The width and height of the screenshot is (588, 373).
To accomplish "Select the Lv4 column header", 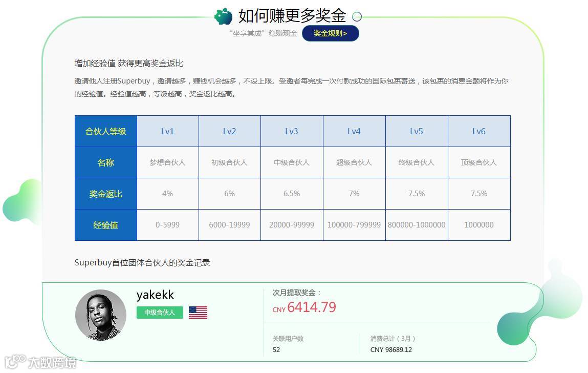I will pyautogui.click(x=354, y=131).
